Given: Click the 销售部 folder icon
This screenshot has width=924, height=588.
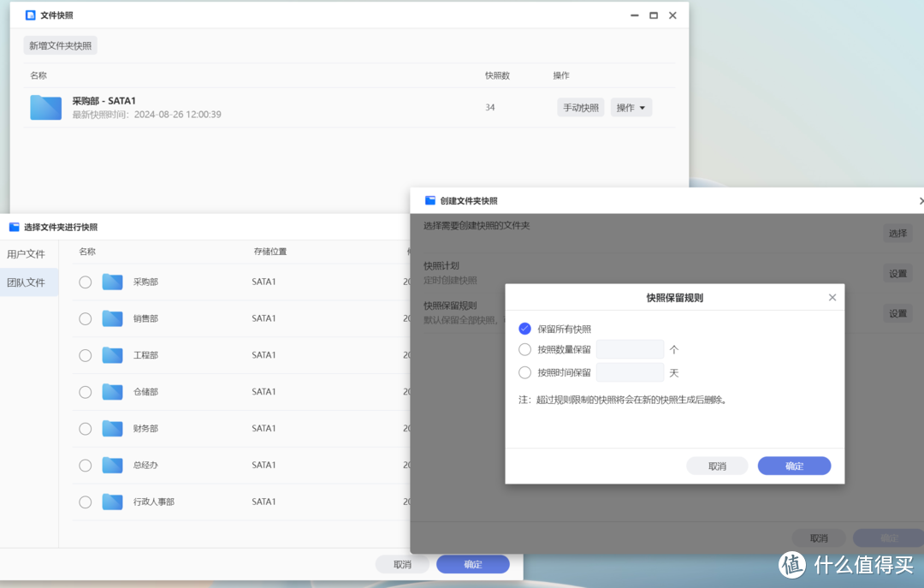Looking at the screenshot, I should [112, 318].
